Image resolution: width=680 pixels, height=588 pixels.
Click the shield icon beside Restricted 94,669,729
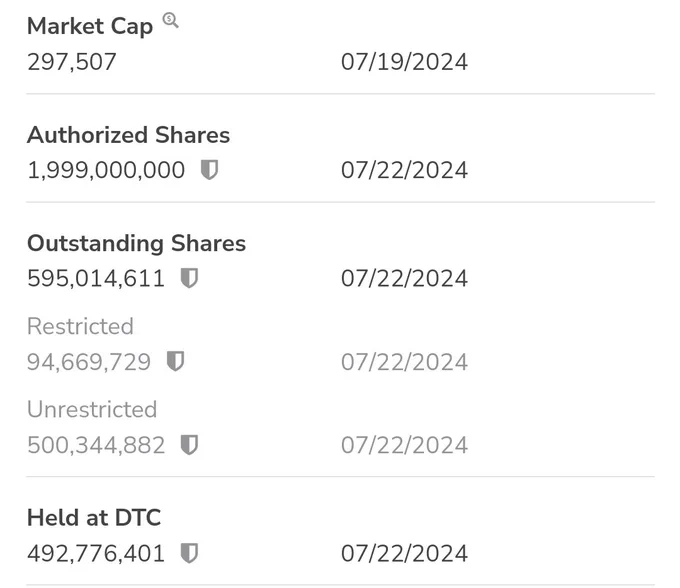(x=175, y=361)
